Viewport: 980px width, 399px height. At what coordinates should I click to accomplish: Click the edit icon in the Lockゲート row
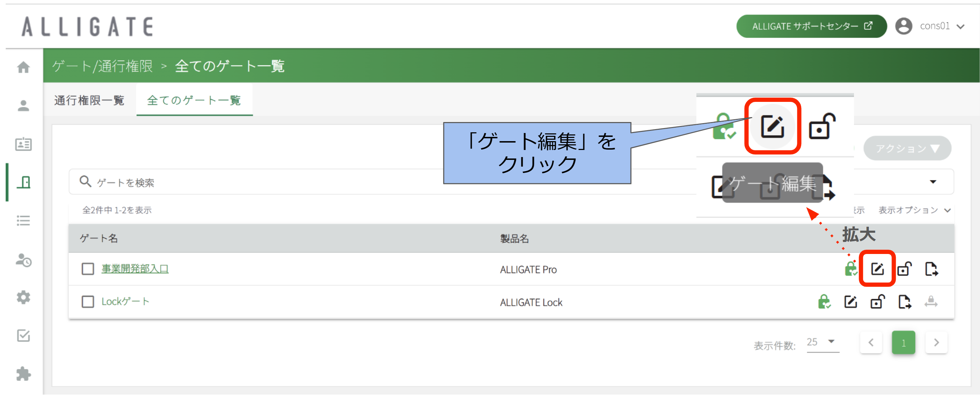coord(851,302)
